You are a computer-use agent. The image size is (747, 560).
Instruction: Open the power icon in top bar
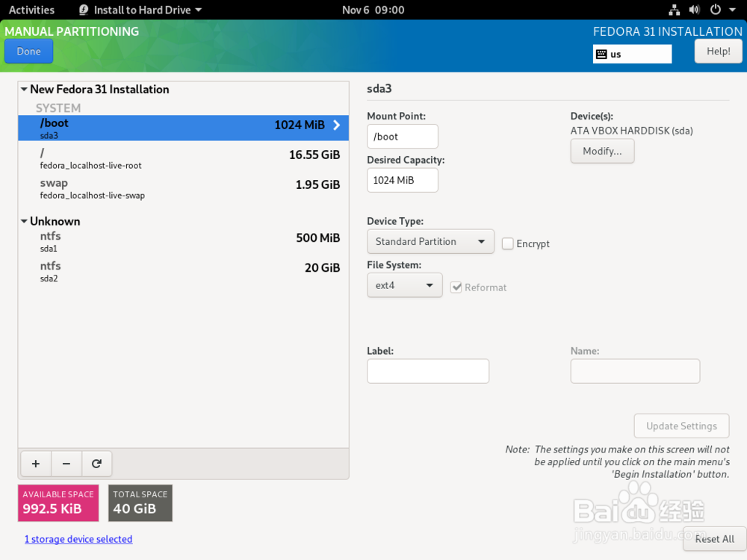716,10
